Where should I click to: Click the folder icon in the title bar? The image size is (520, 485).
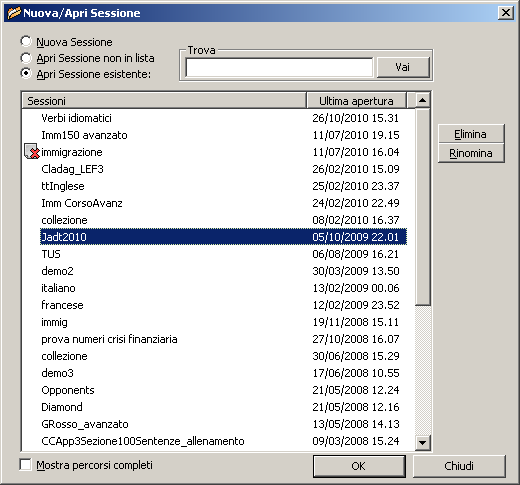click(14, 13)
